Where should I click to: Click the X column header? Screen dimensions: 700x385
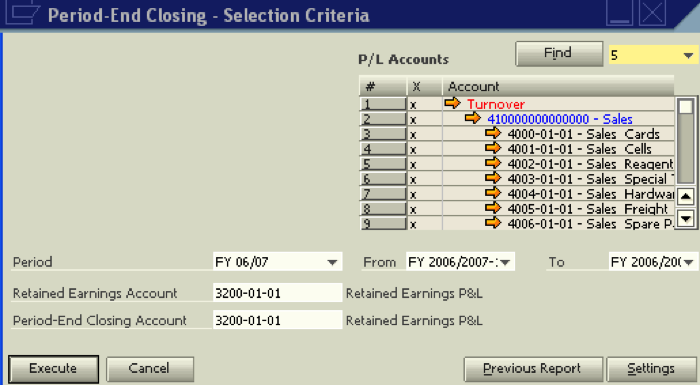424,86
